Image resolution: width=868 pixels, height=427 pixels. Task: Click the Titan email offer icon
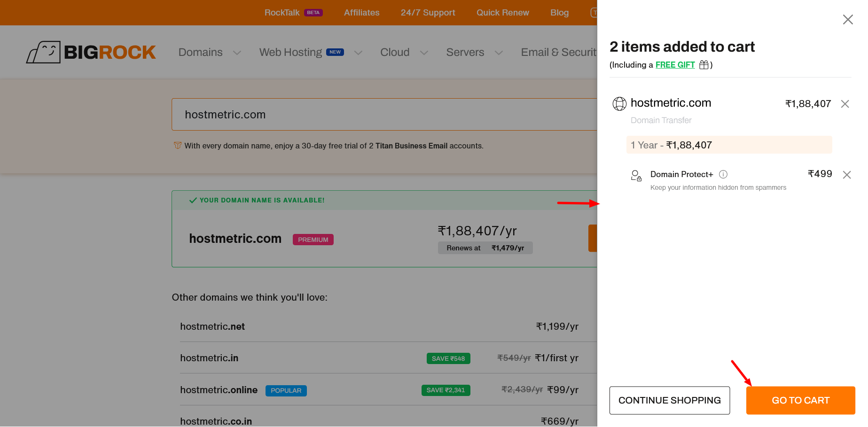coord(178,146)
